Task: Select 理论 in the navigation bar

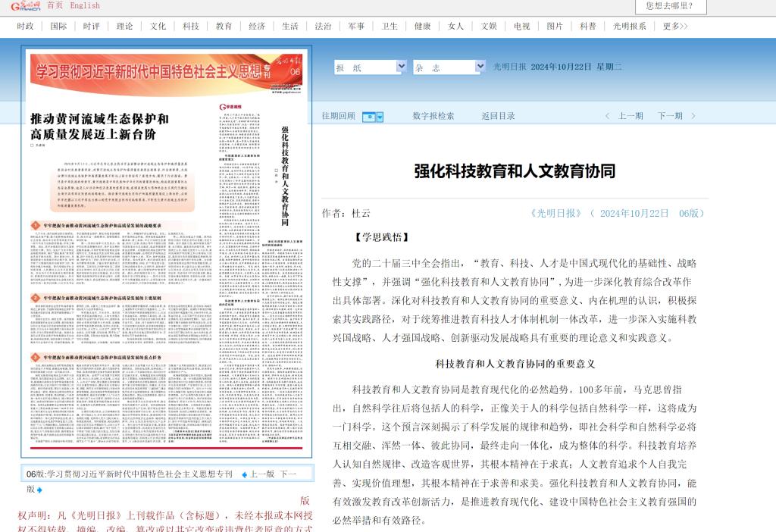Action: (125, 27)
